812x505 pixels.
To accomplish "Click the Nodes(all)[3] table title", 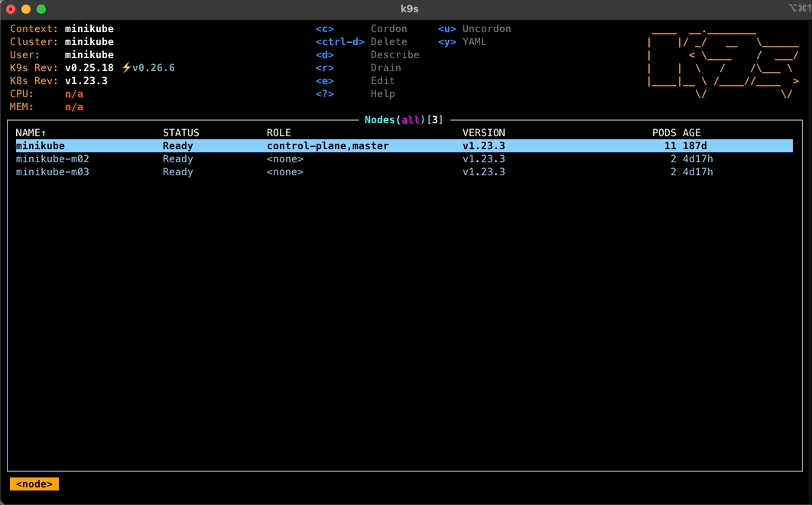I will tap(404, 120).
